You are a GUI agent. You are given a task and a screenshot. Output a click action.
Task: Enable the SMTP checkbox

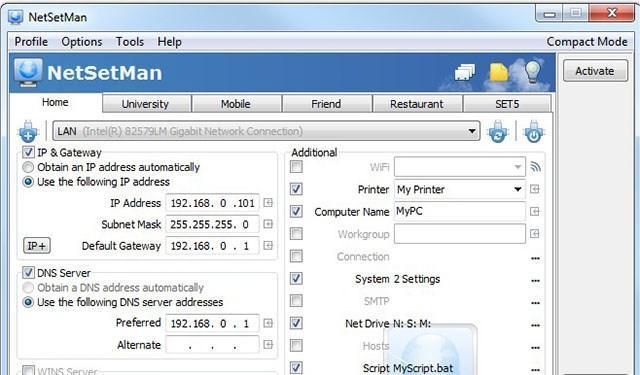296,301
